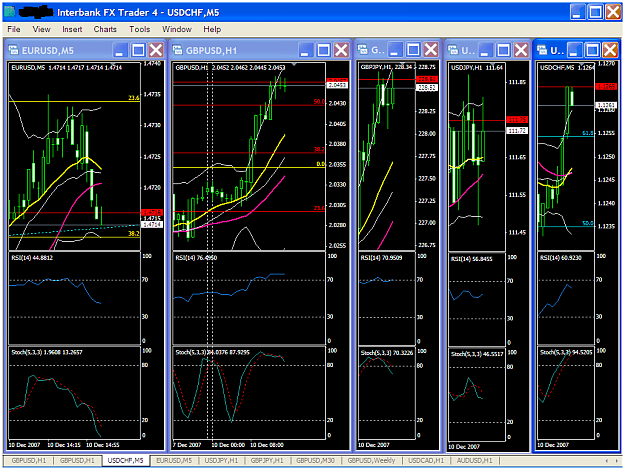Click the chart icon in GBPUSD,H1 window title
This screenshot has height=470, width=625.
click(177, 50)
